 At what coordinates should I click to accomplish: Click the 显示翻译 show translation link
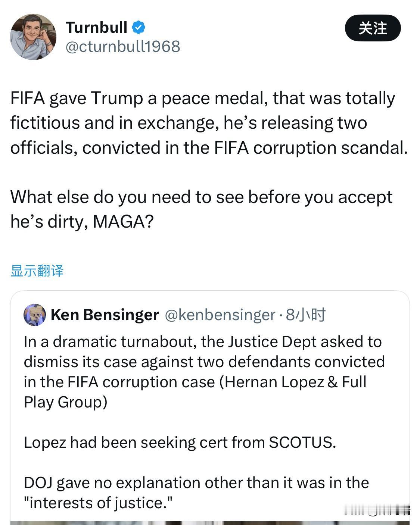(x=37, y=271)
